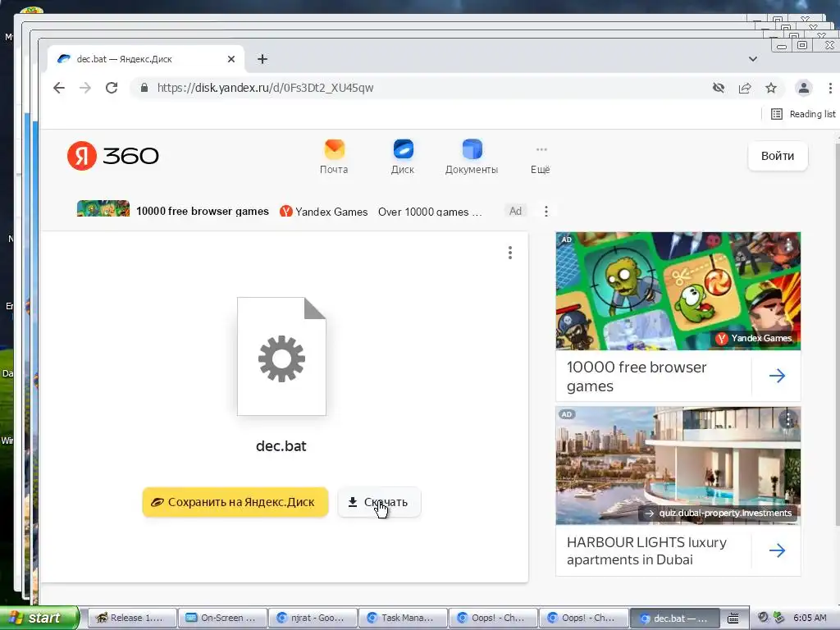The image size is (840, 630).
Task: Reload the Yandex Disk page
Action: click(112, 88)
